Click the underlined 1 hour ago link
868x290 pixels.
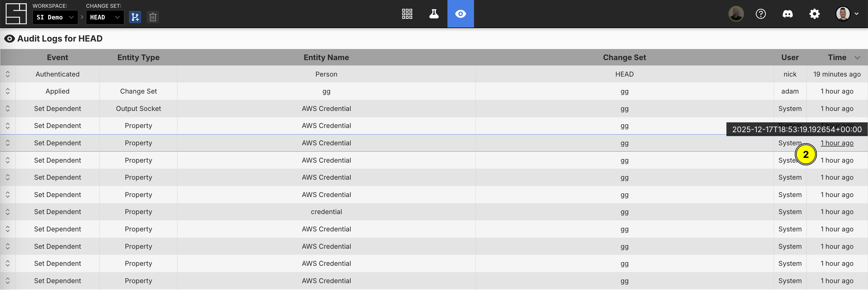(837, 143)
